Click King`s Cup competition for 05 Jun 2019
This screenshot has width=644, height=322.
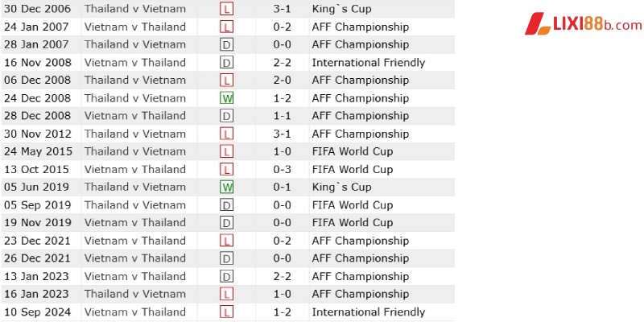(x=341, y=188)
